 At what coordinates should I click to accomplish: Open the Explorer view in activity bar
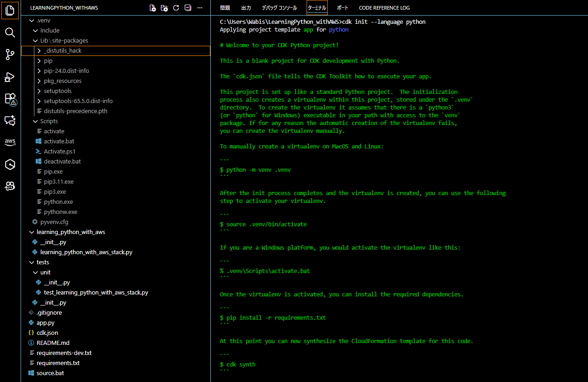tap(10, 10)
